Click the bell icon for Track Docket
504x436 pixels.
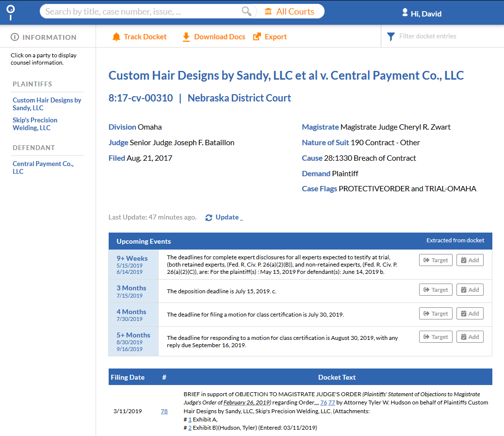116,37
